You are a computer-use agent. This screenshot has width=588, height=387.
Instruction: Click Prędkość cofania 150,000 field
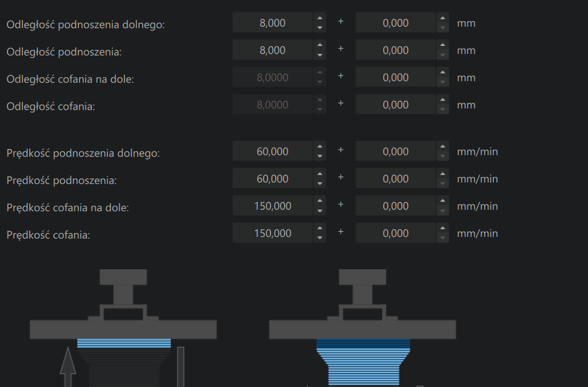(x=272, y=233)
